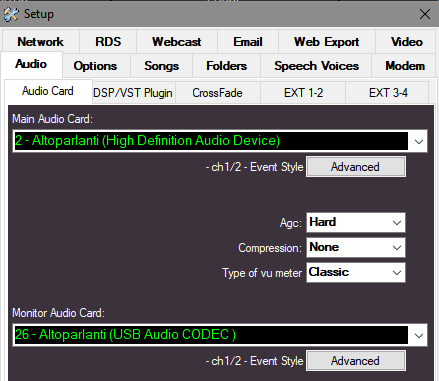Open the EXT 3-4 sub-tab
This screenshot has width=439, height=381.
pyautogui.click(x=388, y=93)
